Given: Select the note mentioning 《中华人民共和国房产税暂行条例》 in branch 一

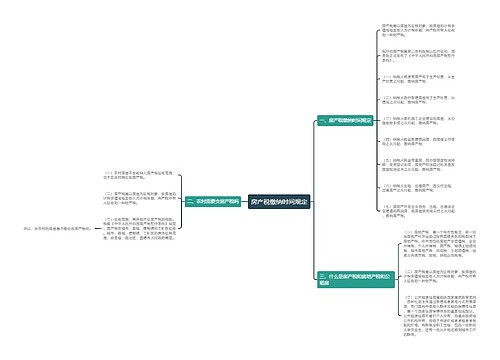Looking at the screenshot, I should coord(418,56).
